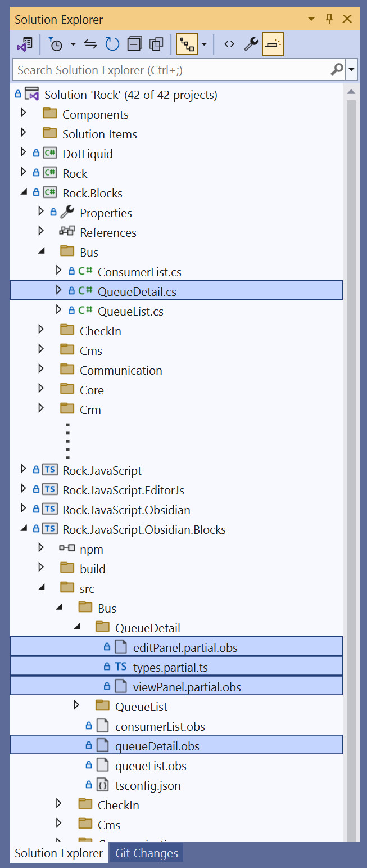
Task: Collapse the Bus folder under Rock.Blocks
Action: tap(41, 251)
